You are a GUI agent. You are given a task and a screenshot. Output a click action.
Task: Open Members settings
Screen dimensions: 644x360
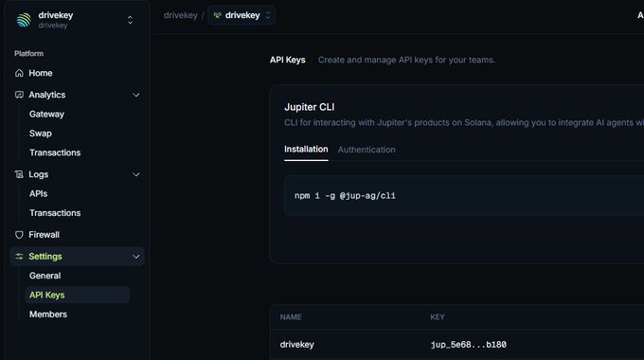click(x=48, y=315)
